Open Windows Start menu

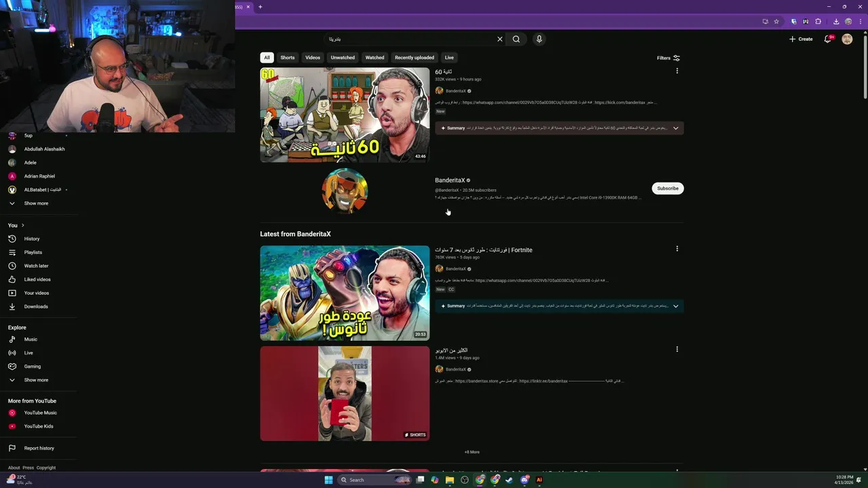point(328,480)
